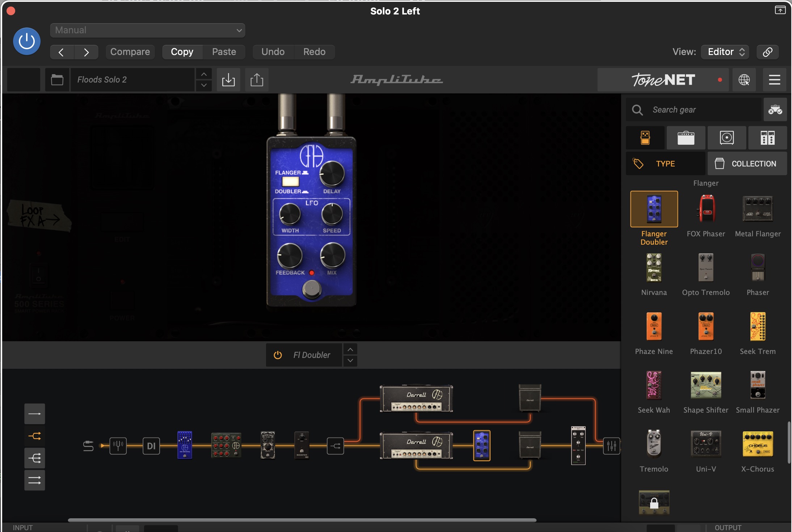792x532 pixels.
Task: Click the Undo button
Action: (273, 52)
